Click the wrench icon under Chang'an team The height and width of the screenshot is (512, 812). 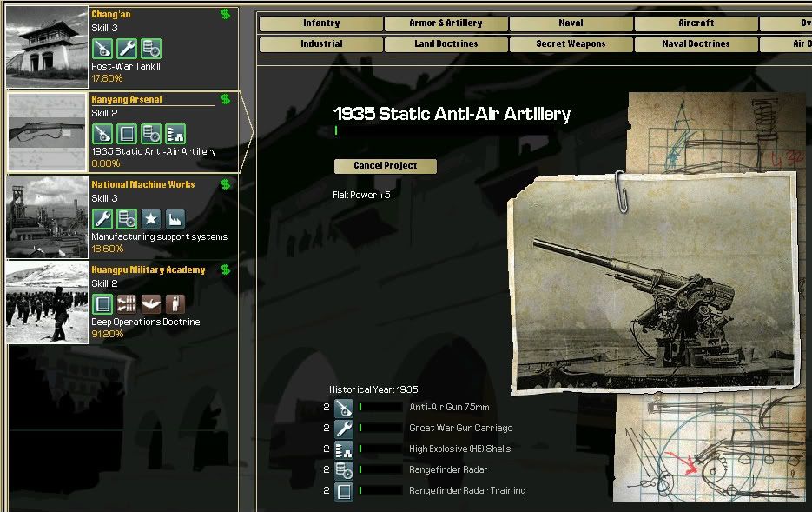(127, 49)
